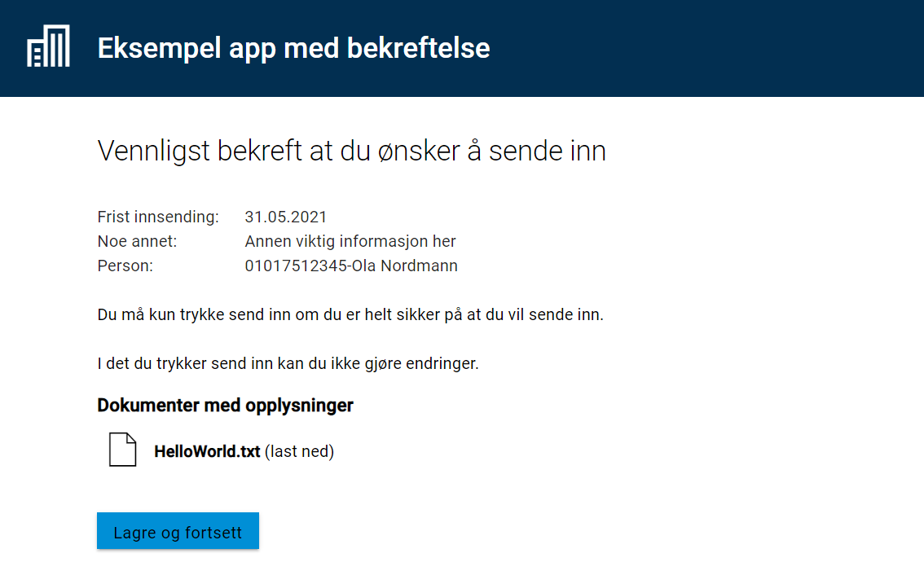This screenshot has height=584, width=924.
Task: Click the HelloWorld.txt document file icon
Action: [x=122, y=450]
